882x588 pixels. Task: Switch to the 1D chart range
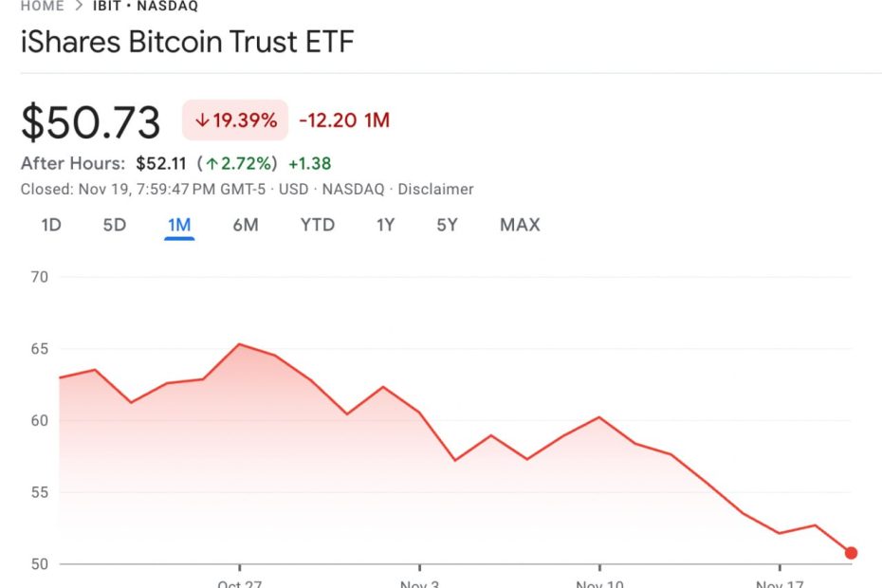click(x=51, y=225)
